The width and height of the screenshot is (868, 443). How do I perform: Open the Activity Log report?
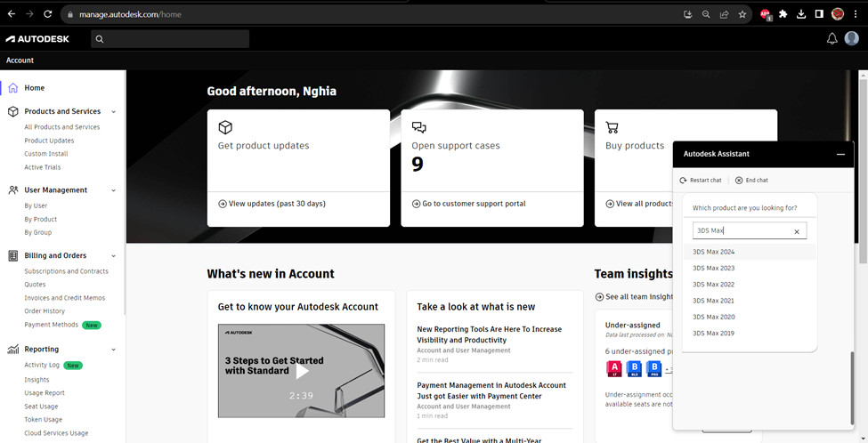coord(42,365)
